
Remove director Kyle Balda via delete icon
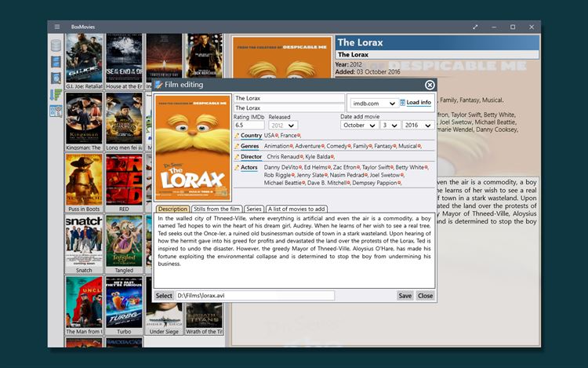[x=332, y=157]
